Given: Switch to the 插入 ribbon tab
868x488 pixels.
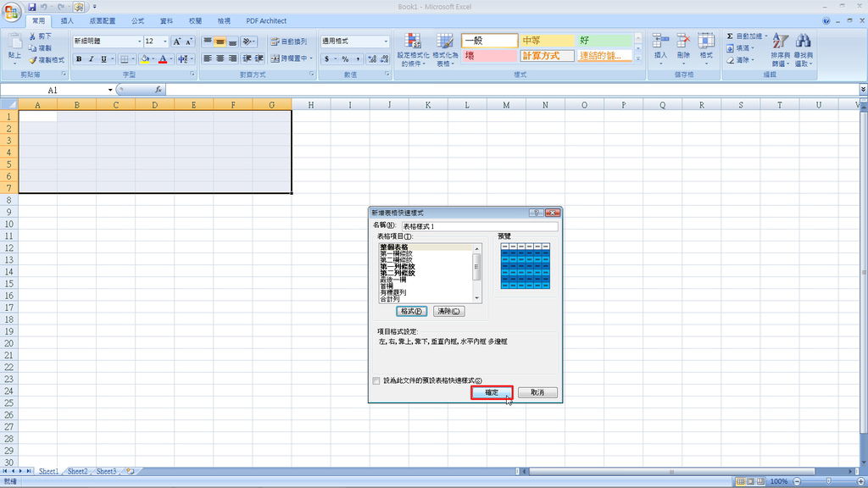Looking at the screenshot, I should (67, 21).
